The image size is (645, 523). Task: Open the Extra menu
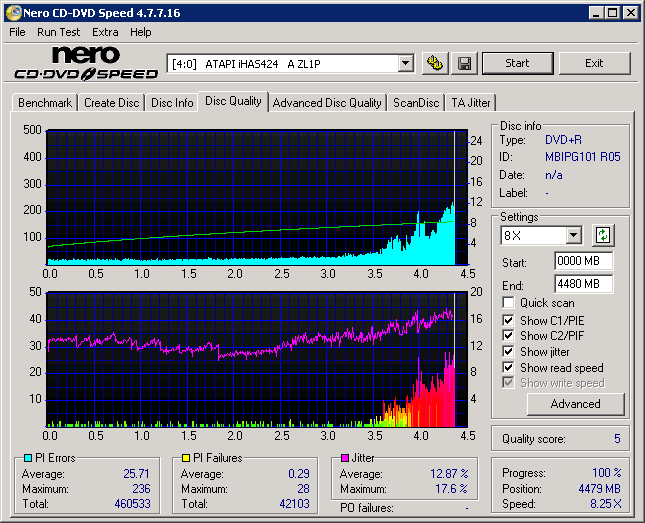pyautogui.click(x=105, y=32)
